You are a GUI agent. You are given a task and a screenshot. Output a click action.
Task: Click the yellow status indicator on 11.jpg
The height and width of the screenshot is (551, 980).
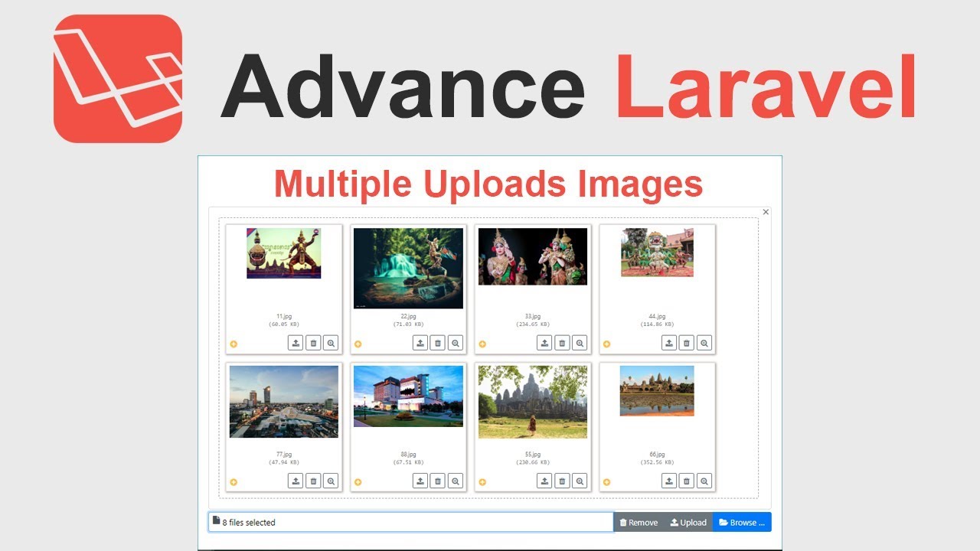[234, 344]
